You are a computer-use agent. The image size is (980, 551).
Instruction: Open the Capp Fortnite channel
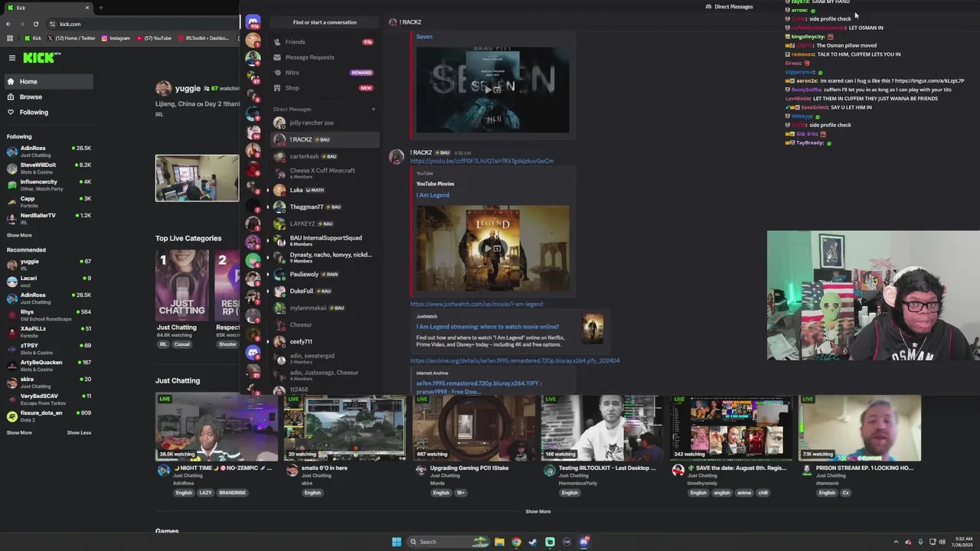click(49, 201)
